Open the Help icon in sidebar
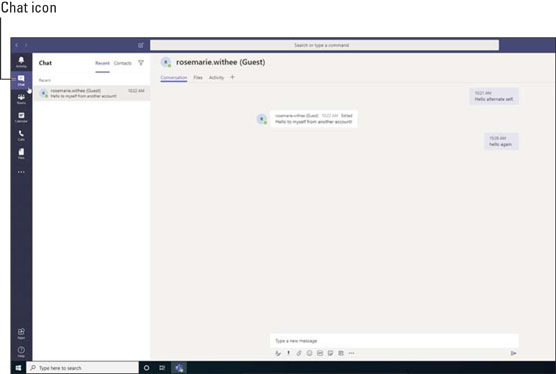The image size is (556, 374). [x=21, y=352]
